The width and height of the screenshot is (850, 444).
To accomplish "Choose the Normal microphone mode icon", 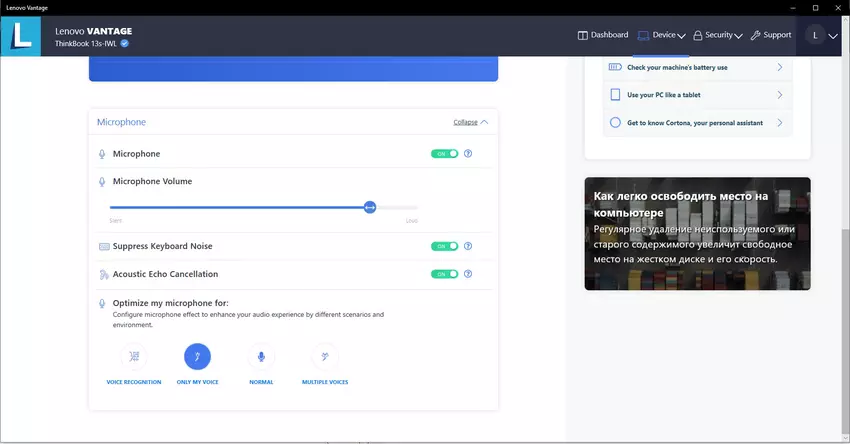I will click(261, 357).
